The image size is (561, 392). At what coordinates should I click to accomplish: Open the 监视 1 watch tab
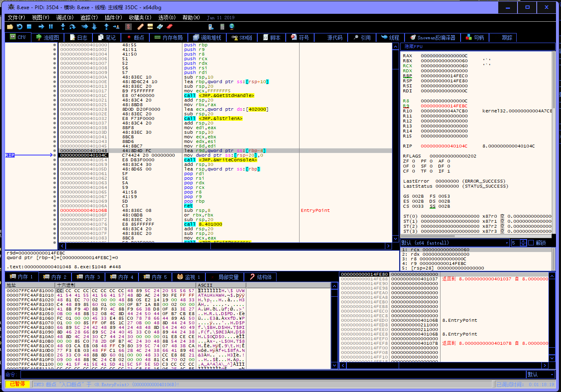(189, 277)
